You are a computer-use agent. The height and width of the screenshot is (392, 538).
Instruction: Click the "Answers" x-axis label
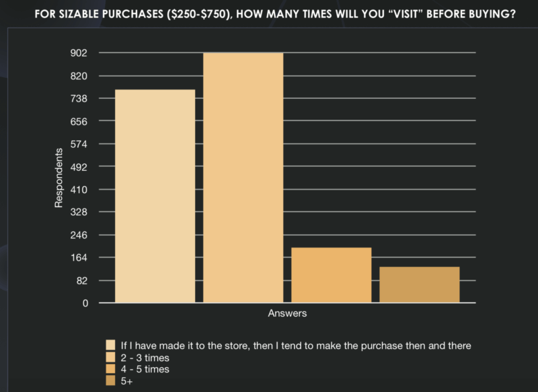[x=288, y=313]
